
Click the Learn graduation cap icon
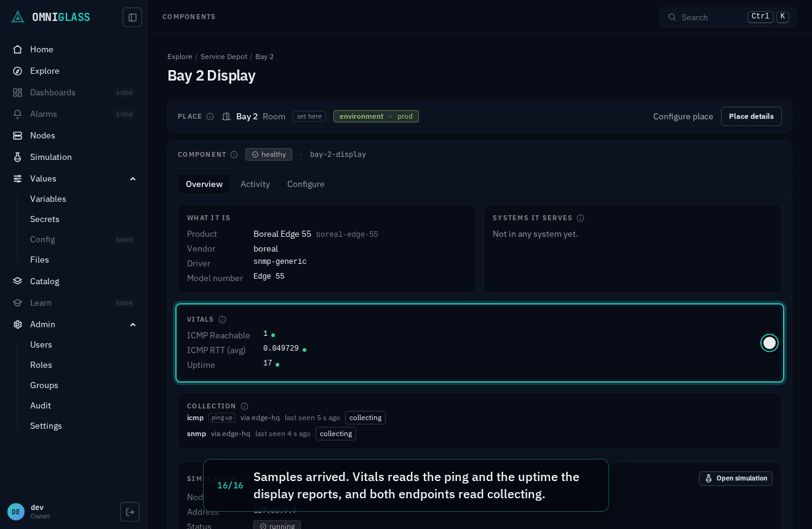pyautogui.click(x=18, y=303)
